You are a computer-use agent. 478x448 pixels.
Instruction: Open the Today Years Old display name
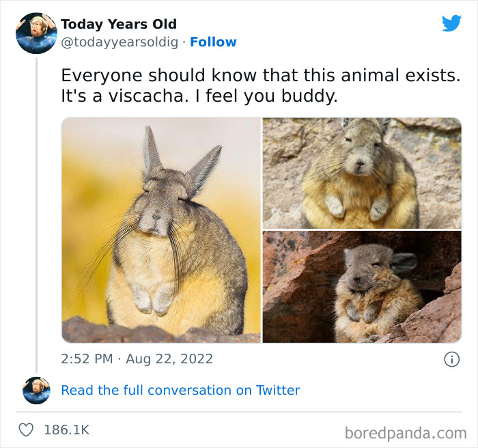point(119,24)
